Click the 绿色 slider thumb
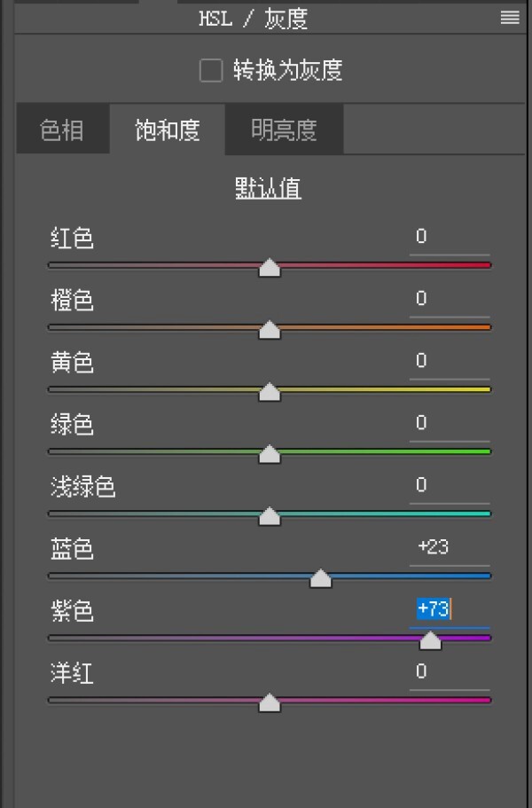 270,454
